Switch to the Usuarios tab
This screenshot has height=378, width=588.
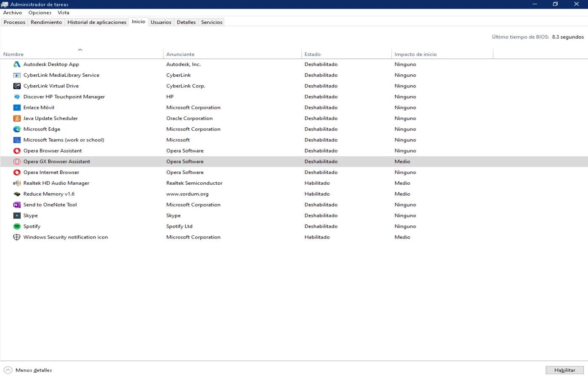(161, 22)
